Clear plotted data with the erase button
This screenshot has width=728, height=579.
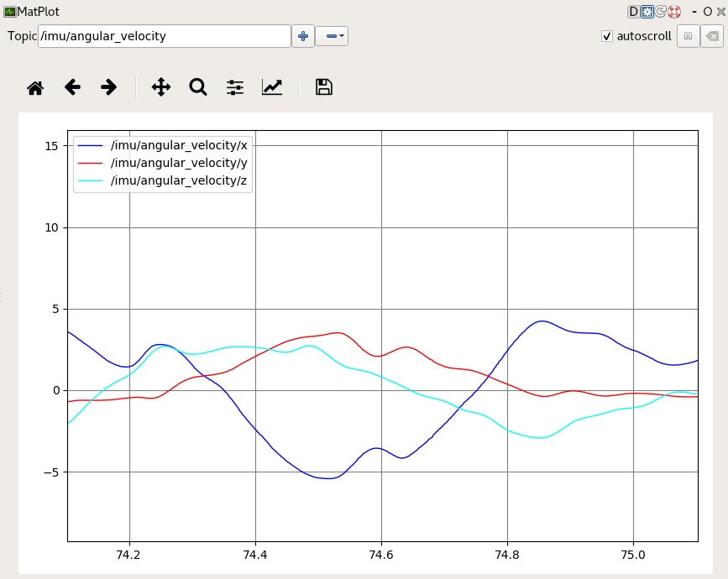(711, 36)
